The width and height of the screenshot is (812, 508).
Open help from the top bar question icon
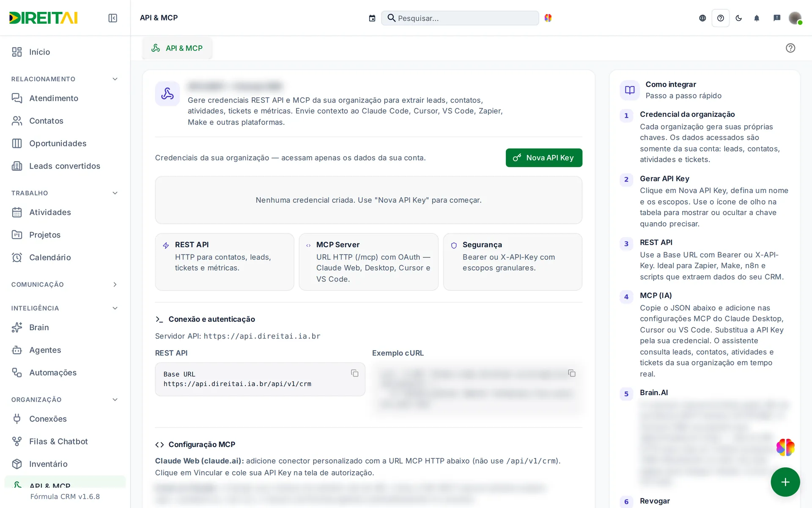coord(721,18)
